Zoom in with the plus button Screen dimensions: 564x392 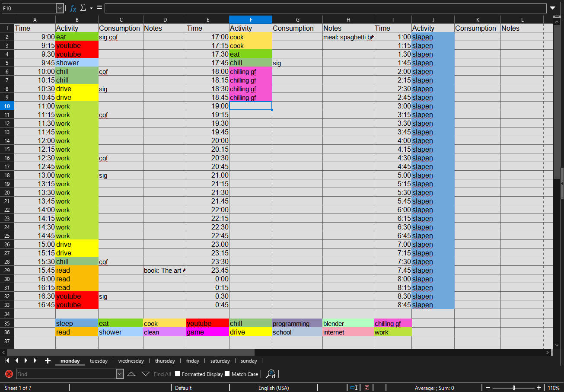point(539,388)
